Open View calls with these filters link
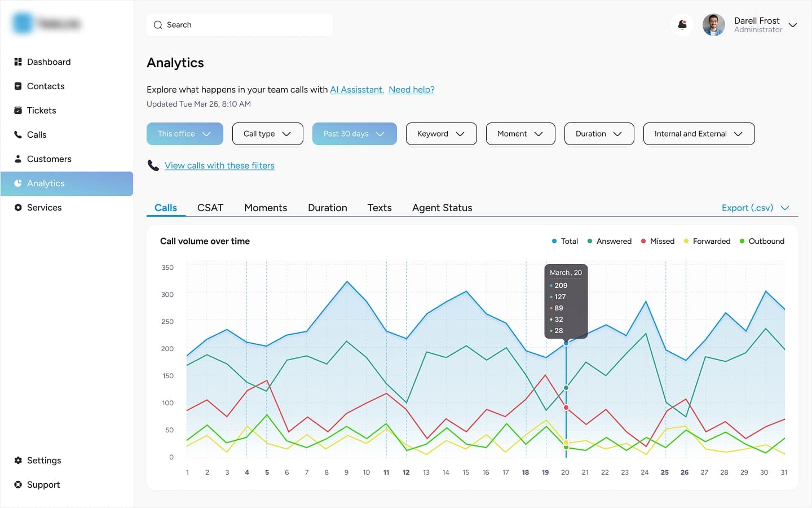This screenshot has width=812, height=508. coord(219,165)
